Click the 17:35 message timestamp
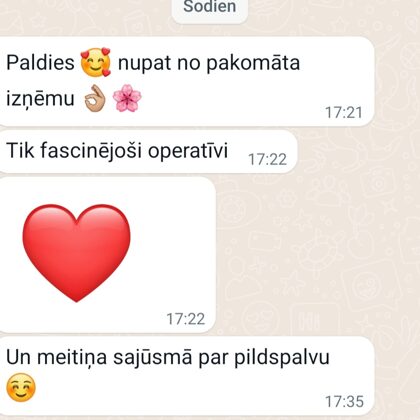The image size is (420, 420). [x=344, y=402]
